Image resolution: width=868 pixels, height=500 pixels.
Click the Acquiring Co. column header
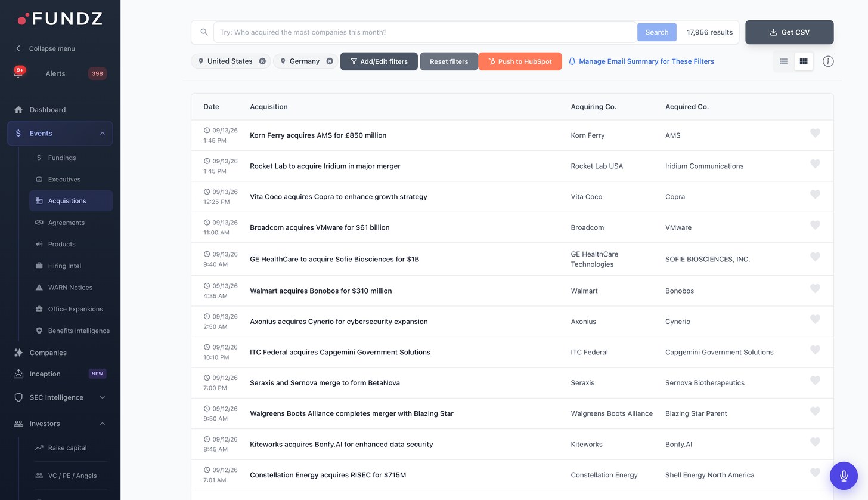coord(593,107)
